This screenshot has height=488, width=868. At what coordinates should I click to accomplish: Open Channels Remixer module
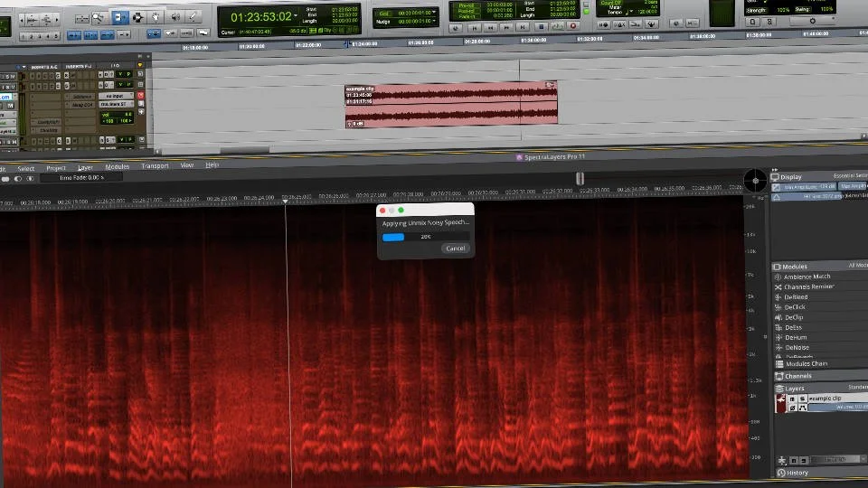point(808,286)
